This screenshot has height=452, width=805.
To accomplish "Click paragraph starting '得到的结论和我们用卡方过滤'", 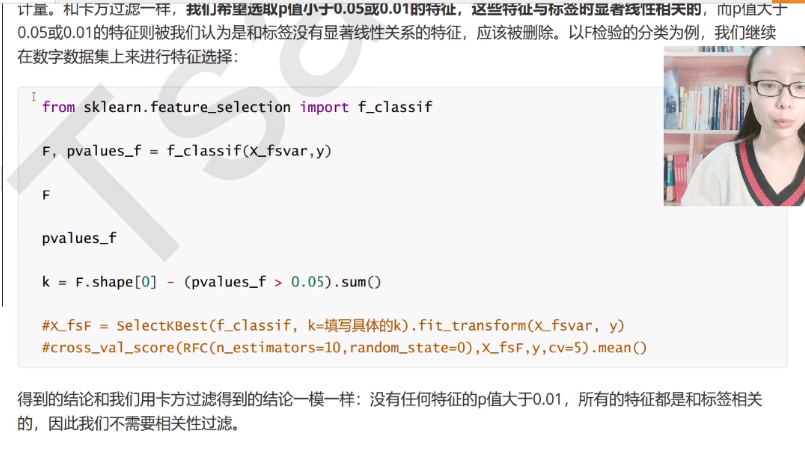I will 389,411.
